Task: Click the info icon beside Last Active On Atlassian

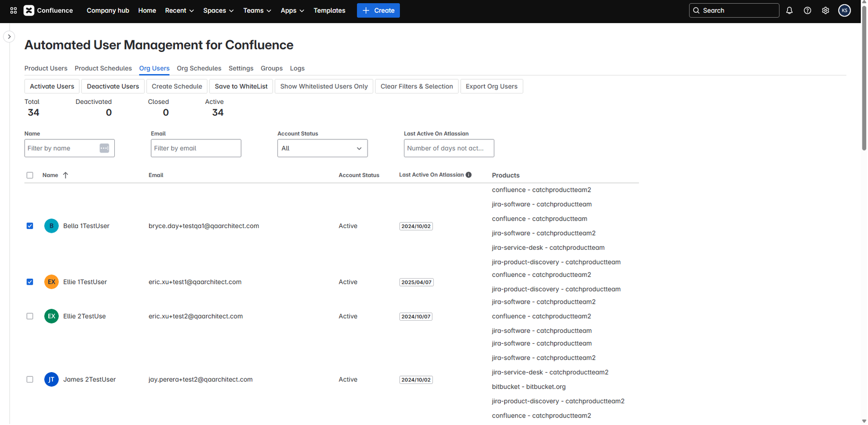Action: 469,175
